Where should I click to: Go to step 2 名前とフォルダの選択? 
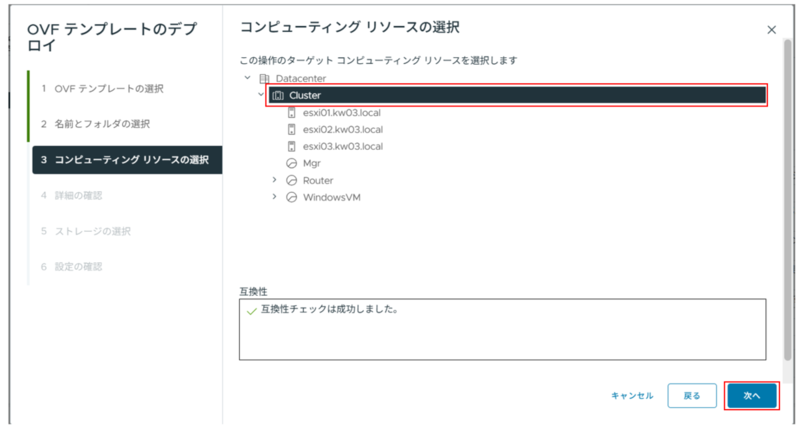coord(95,124)
